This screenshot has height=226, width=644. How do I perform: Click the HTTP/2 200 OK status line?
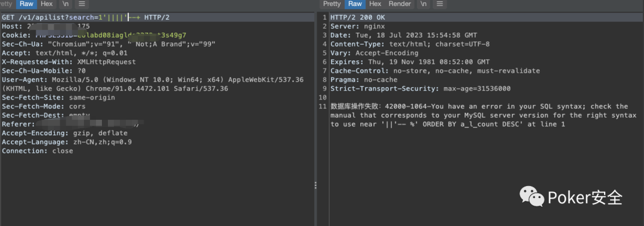[358, 18]
